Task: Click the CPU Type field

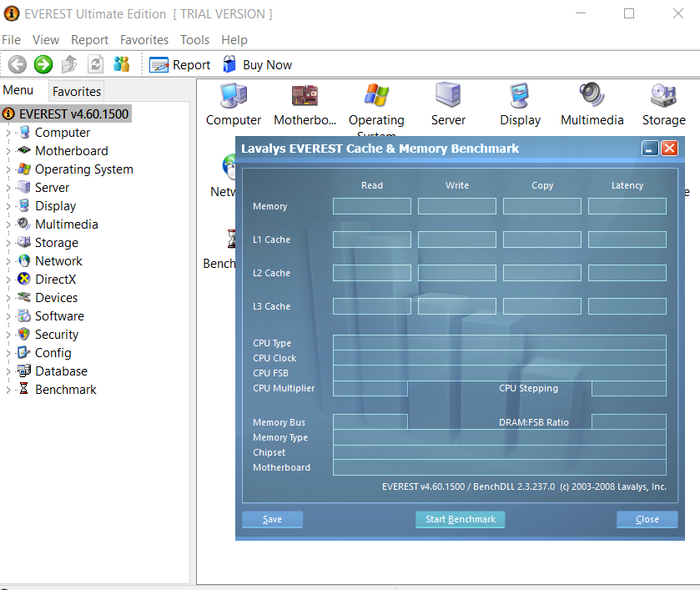Action: tap(500, 342)
